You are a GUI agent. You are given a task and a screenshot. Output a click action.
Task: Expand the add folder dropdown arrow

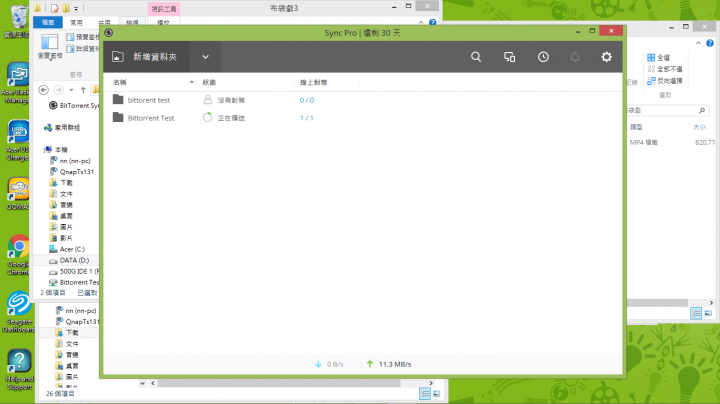point(205,57)
